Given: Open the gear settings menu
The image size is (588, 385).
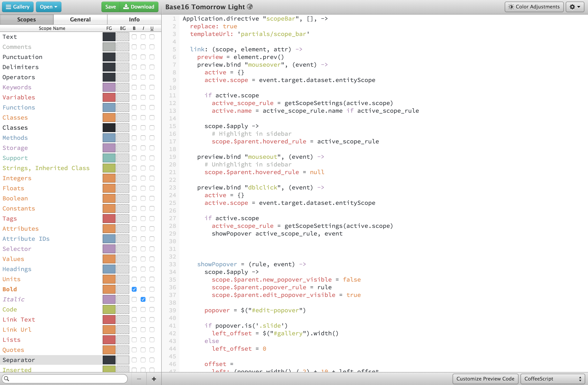Looking at the screenshot, I should tap(575, 7).
